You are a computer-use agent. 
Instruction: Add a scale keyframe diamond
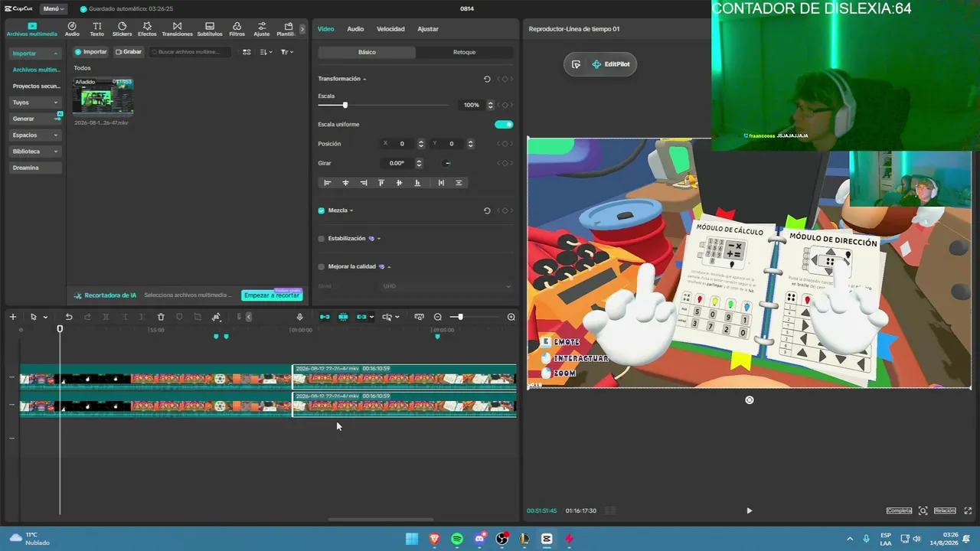[x=505, y=105]
